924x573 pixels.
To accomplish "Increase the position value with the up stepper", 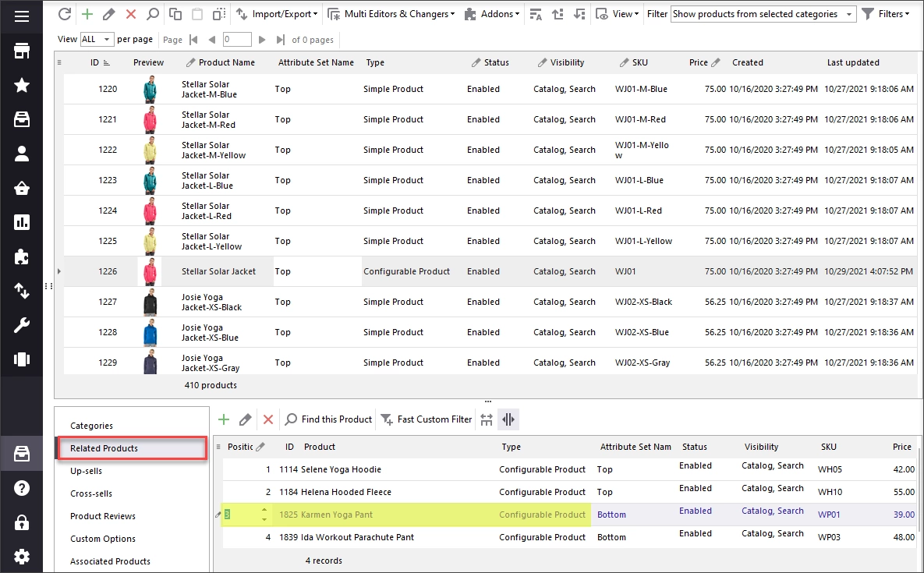I will click(264, 510).
